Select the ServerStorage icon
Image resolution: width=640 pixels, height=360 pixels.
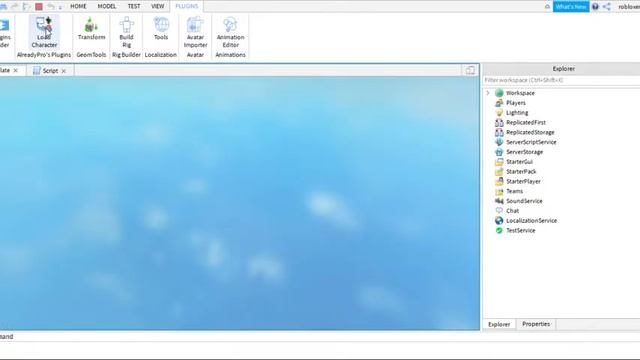pos(499,152)
